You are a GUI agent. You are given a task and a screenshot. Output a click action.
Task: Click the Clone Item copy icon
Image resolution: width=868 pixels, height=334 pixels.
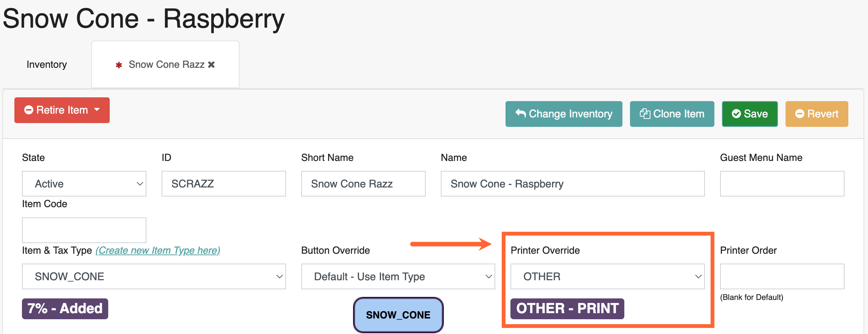click(645, 114)
